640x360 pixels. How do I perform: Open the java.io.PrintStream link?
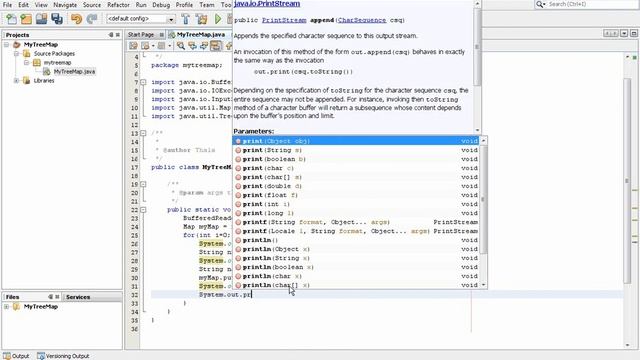point(267,4)
